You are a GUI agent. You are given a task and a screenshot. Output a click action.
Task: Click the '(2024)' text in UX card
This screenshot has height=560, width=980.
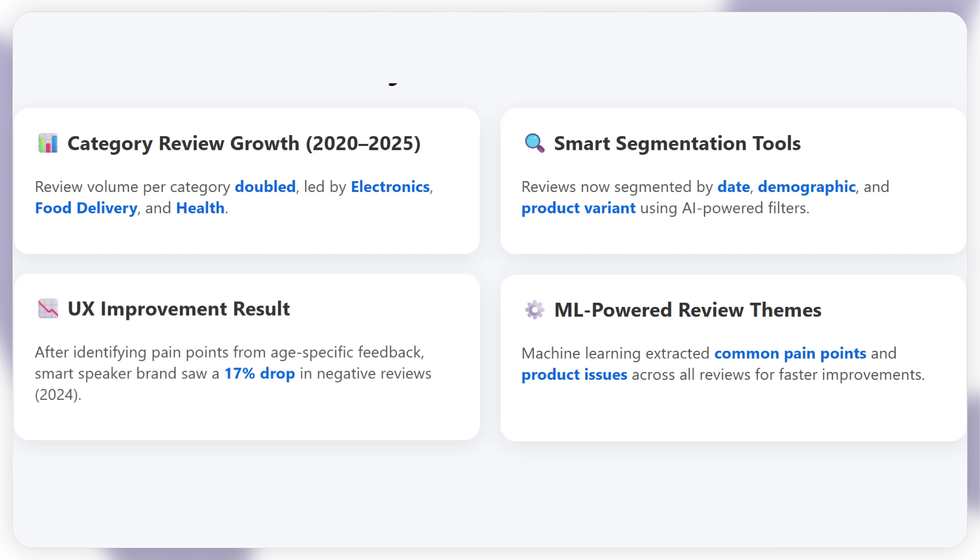[x=58, y=395]
